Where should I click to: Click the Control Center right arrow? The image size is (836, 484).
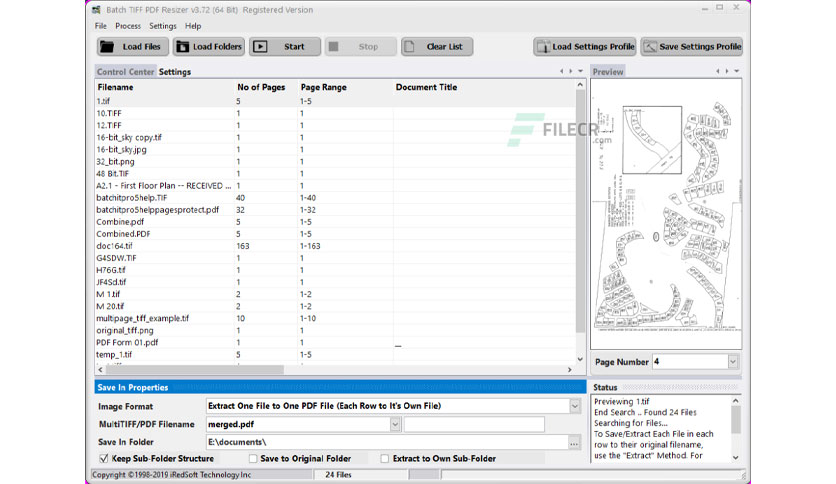(570, 71)
